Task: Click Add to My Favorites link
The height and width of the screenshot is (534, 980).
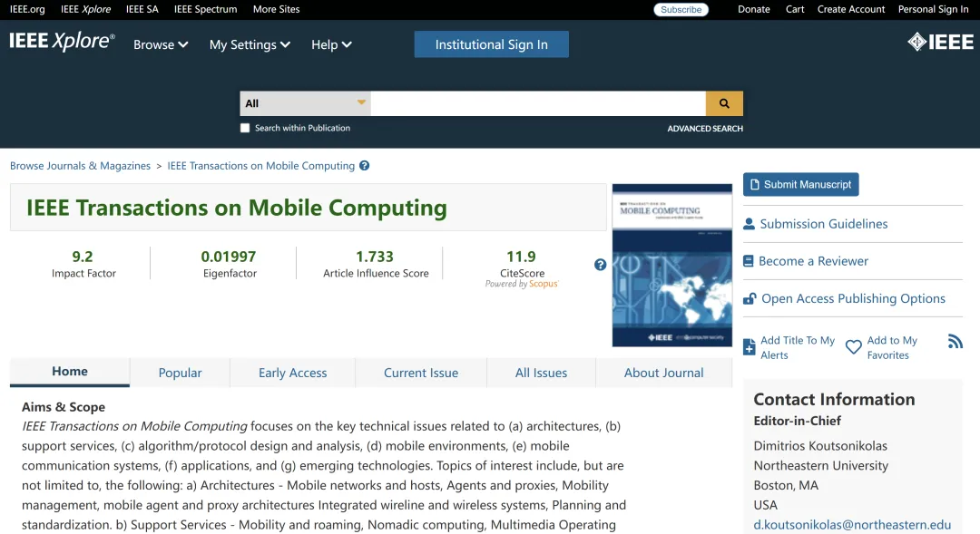Action: pos(892,347)
